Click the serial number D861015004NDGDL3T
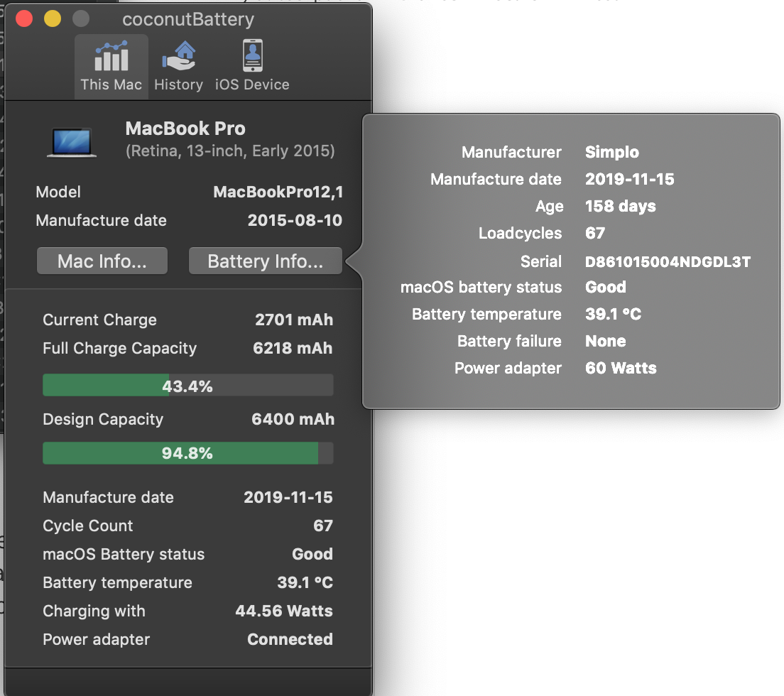This screenshot has height=696, width=784. (x=668, y=261)
